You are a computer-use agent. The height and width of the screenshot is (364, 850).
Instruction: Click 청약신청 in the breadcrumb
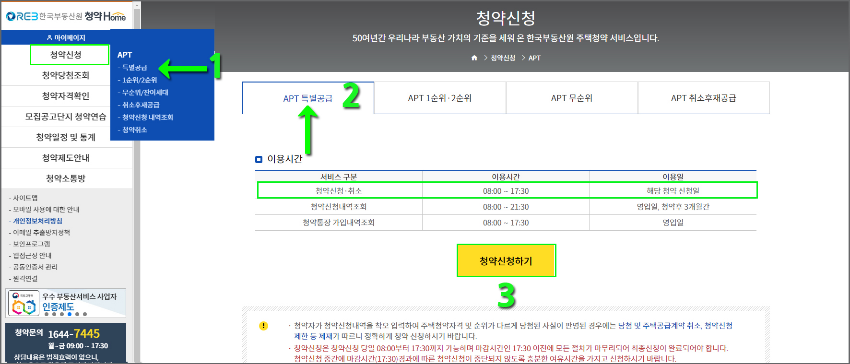click(503, 58)
